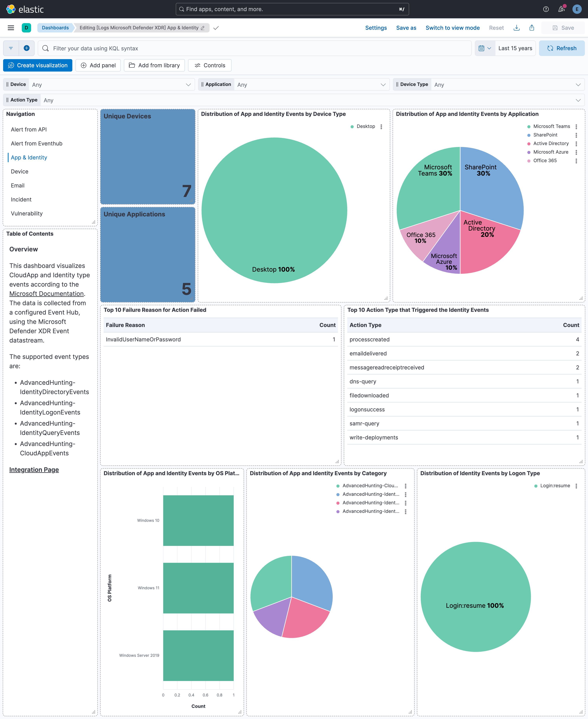Click the download dashboard icon

(x=516, y=28)
